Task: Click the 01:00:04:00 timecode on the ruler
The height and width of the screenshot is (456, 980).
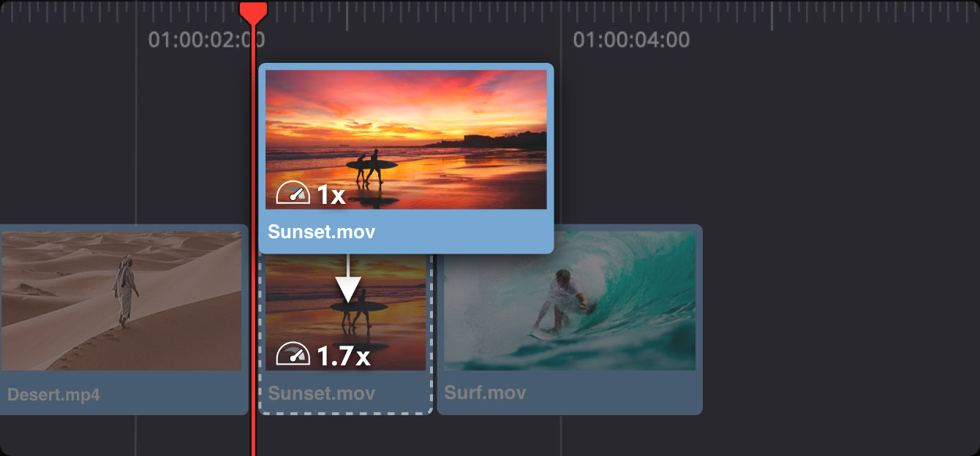Action: point(630,39)
